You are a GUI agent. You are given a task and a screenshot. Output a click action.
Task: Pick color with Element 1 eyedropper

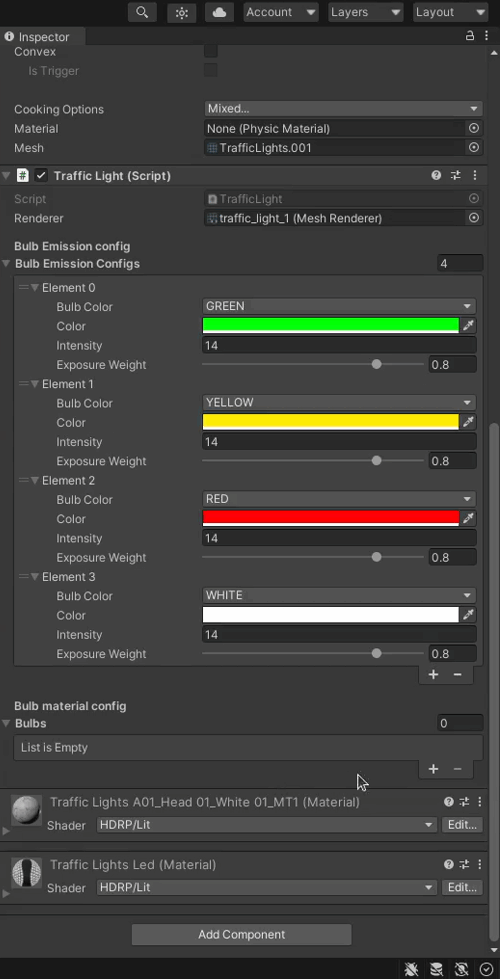pyautogui.click(x=468, y=422)
